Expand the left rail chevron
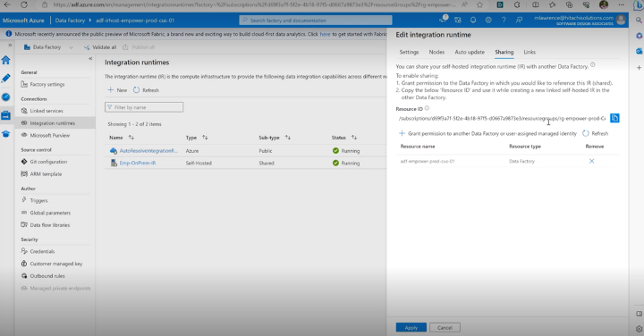 [x=10, y=46]
